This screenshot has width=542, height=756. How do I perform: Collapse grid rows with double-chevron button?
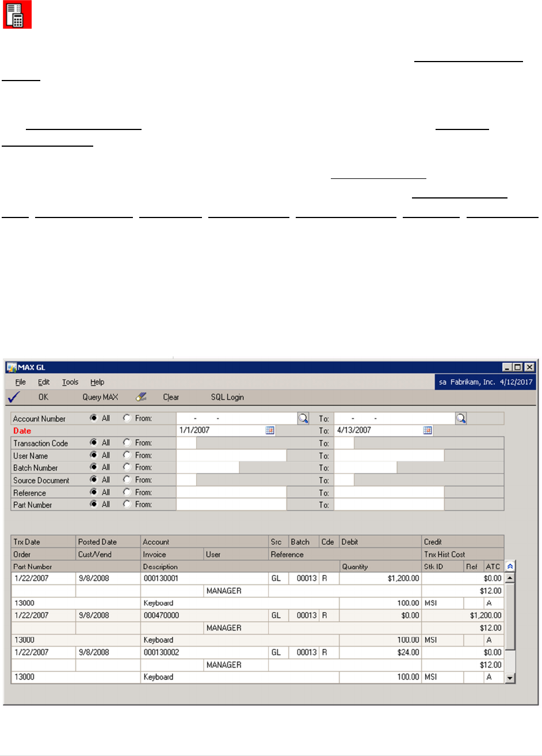[510, 567]
